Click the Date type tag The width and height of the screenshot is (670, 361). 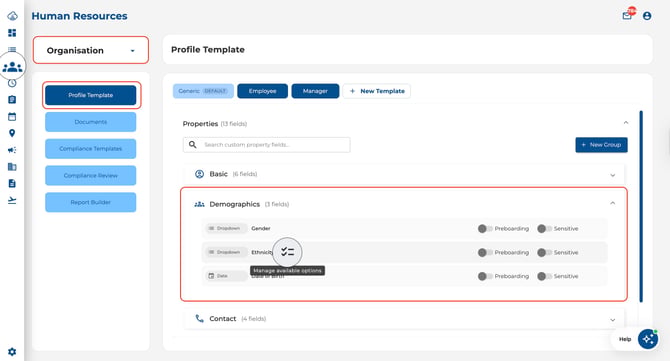click(x=226, y=276)
